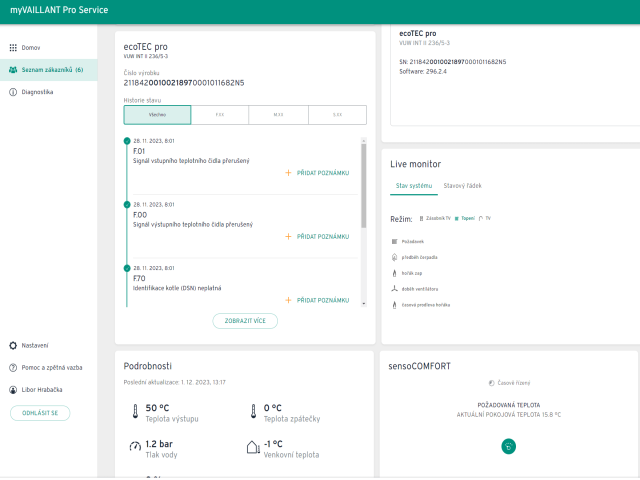Click the F.70 error code text
The height and width of the screenshot is (480, 640).
click(x=139, y=278)
